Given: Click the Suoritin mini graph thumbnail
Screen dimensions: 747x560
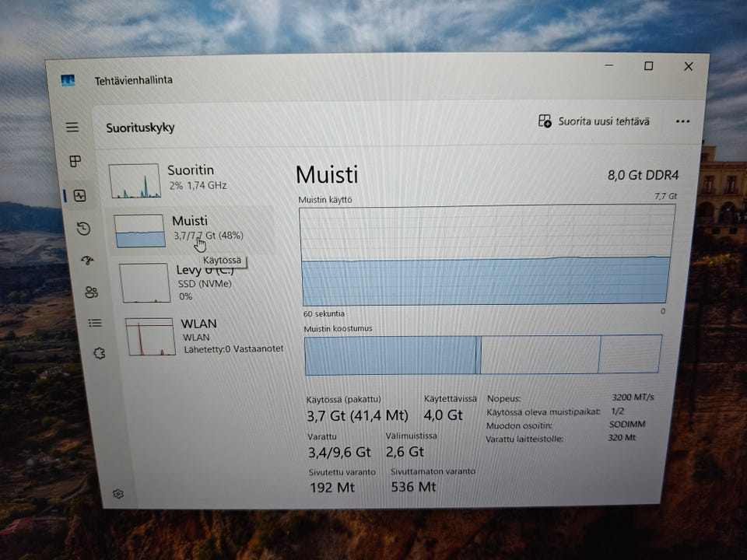Looking at the screenshot, I should [x=135, y=180].
